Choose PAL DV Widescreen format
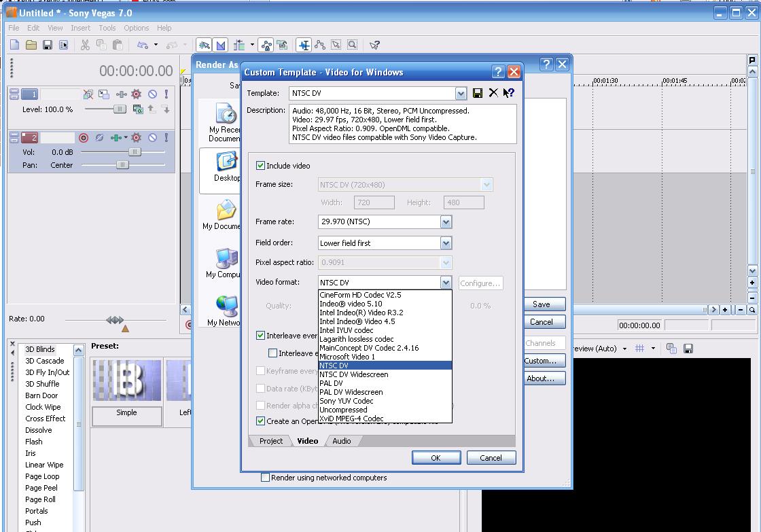 [x=385, y=392]
